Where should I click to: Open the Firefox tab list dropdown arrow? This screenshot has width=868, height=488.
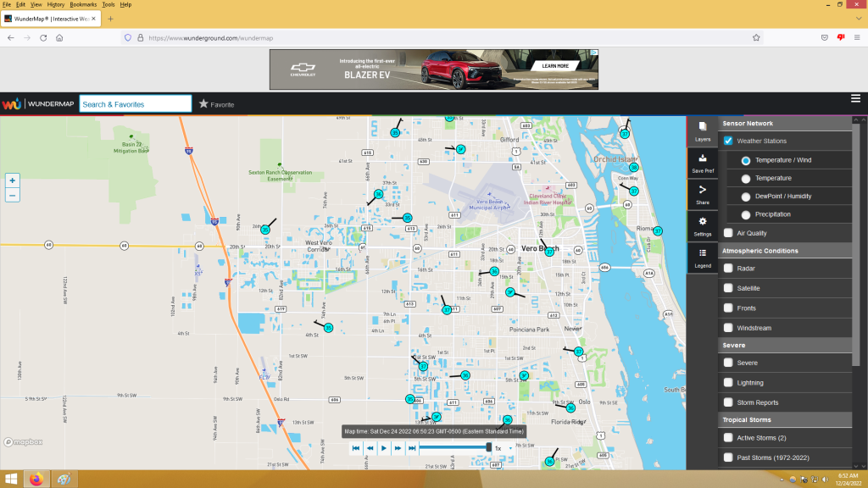tap(859, 19)
